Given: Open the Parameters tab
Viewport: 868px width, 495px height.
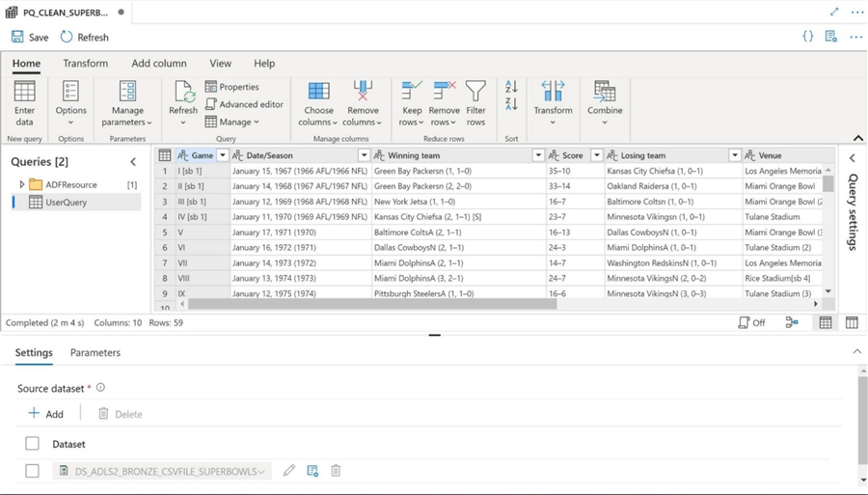Looking at the screenshot, I should click(x=95, y=353).
